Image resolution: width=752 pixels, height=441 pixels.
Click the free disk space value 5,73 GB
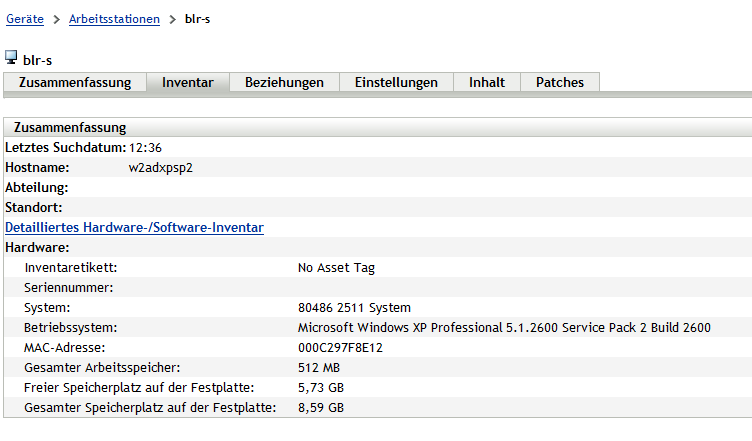(x=320, y=387)
